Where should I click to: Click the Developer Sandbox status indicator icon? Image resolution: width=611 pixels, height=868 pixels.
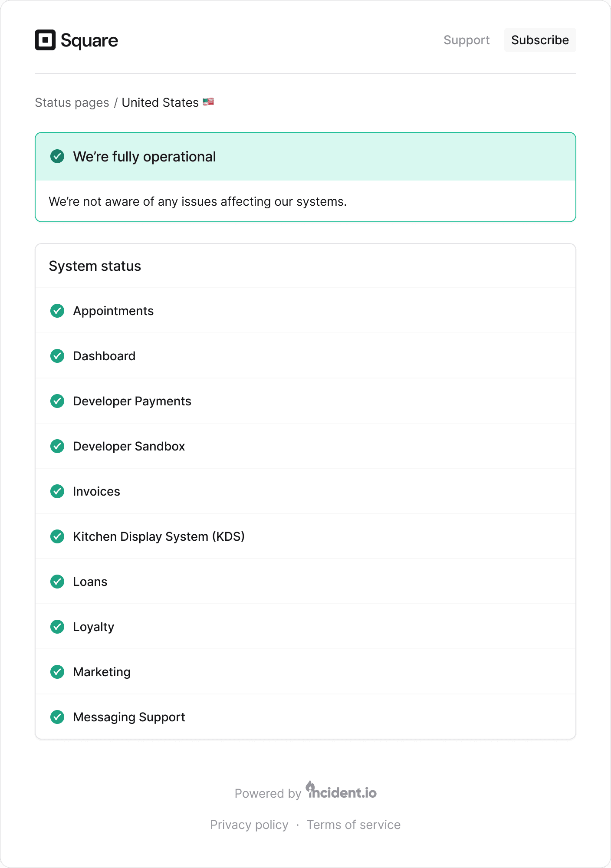tap(58, 446)
